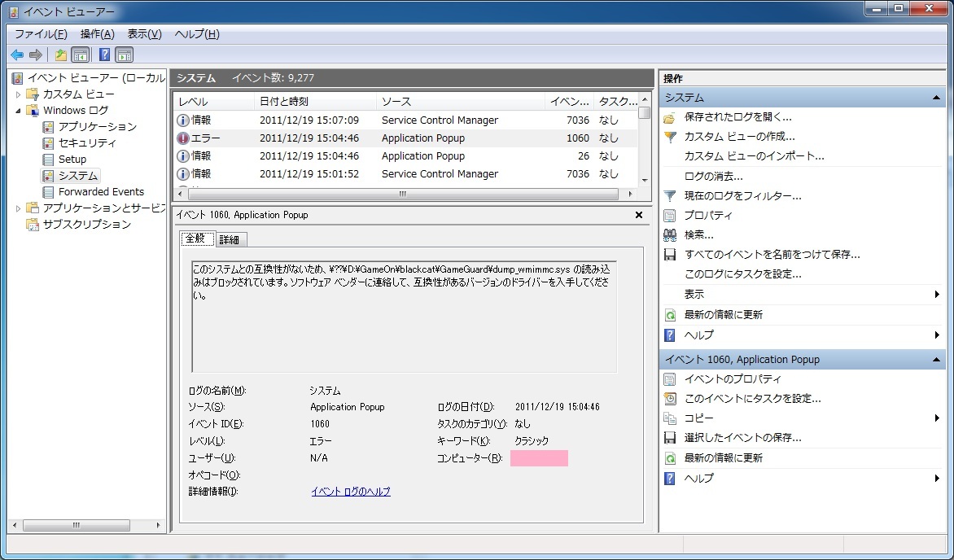Click the toolbar's show/hide console tree icon
Image resolution: width=954 pixels, height=560 pixels.
(x=81, y=55)
